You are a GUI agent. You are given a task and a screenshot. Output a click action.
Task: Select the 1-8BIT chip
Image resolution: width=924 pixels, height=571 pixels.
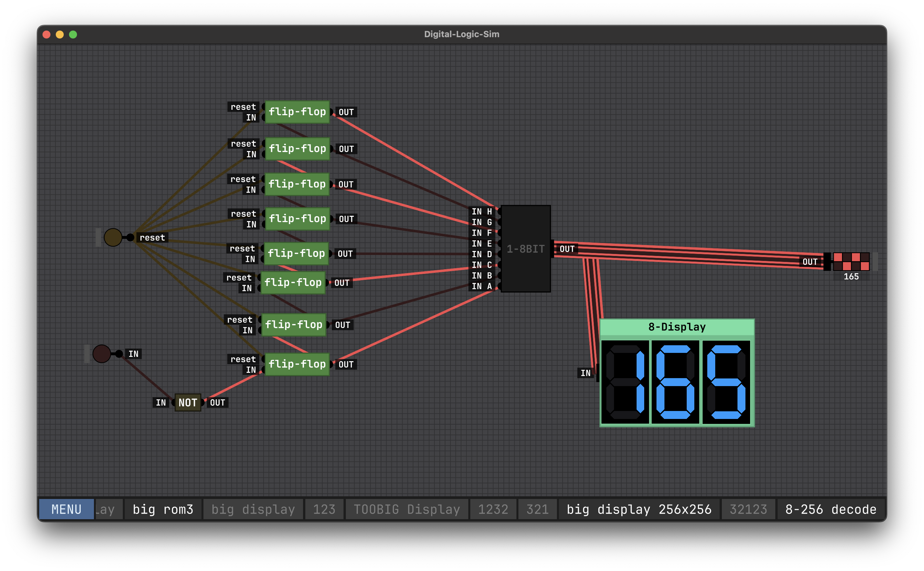525,249
